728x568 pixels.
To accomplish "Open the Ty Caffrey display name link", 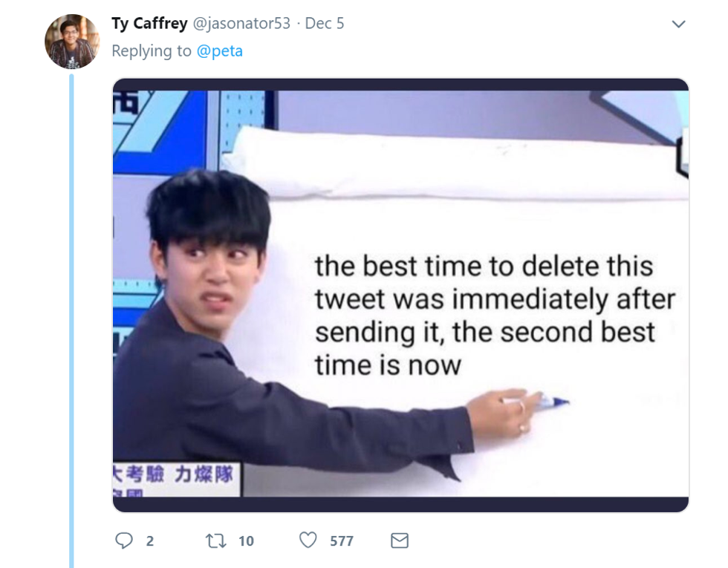I will click(149, 23).
